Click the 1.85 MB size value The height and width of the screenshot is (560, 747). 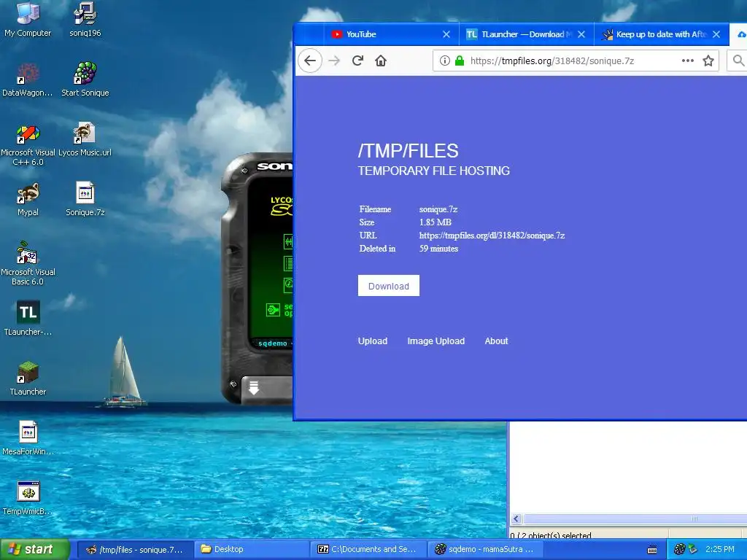tap(436, 222)
